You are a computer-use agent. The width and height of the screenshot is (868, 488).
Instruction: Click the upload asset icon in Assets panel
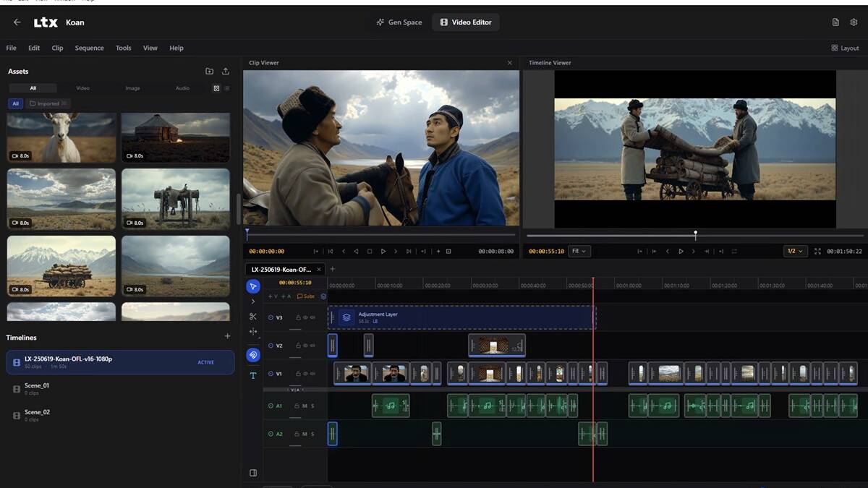click(x=226, y=72)
